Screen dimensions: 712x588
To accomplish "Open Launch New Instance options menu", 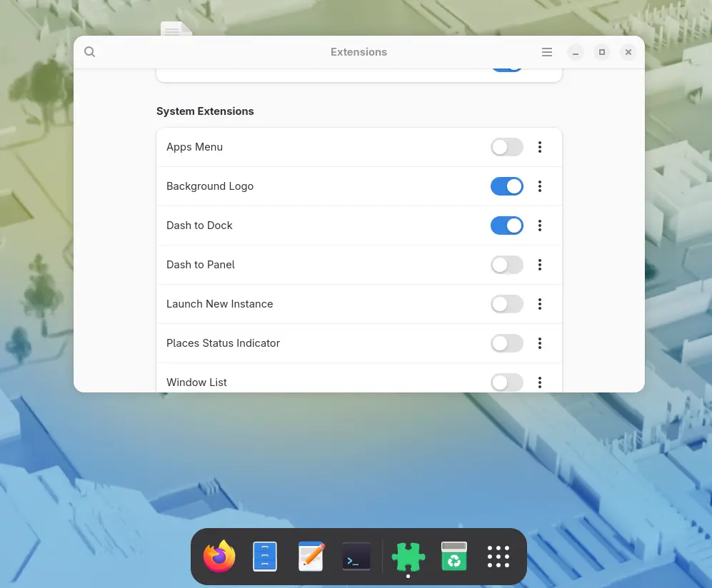I will point(540,304).
